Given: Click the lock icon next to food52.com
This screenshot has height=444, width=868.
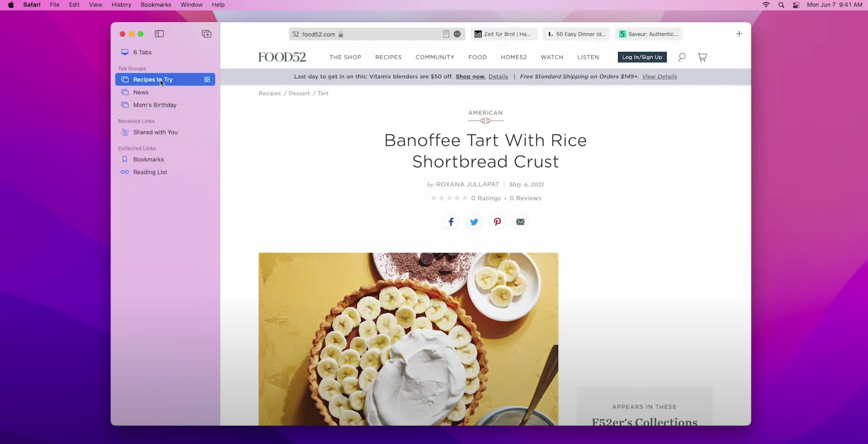Looking at the screenshot, I should coord(341,34).
